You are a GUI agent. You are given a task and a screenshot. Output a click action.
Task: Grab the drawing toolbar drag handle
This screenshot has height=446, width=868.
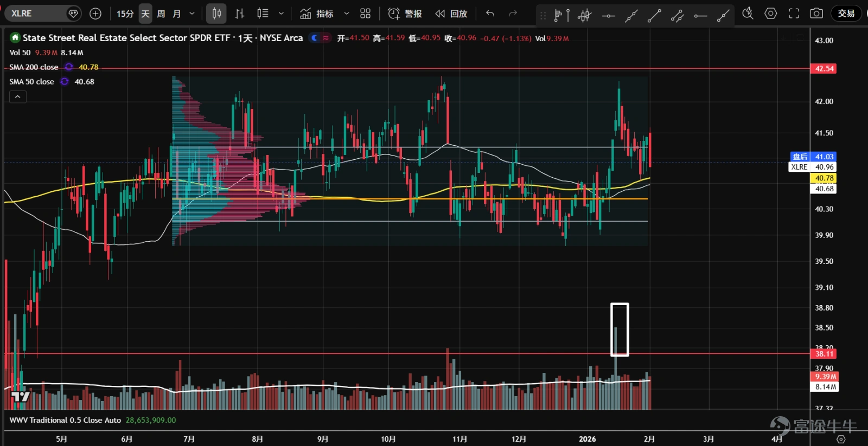pyautogui.click(x=543, y=15)
